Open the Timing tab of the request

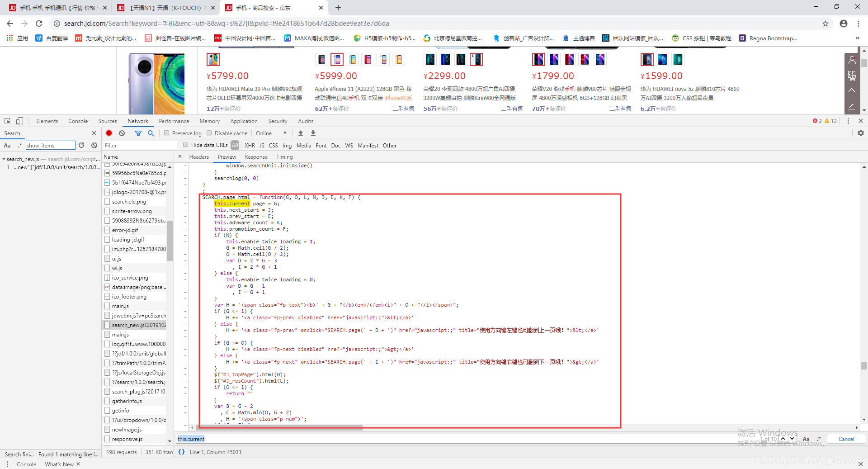coord(284,156)
